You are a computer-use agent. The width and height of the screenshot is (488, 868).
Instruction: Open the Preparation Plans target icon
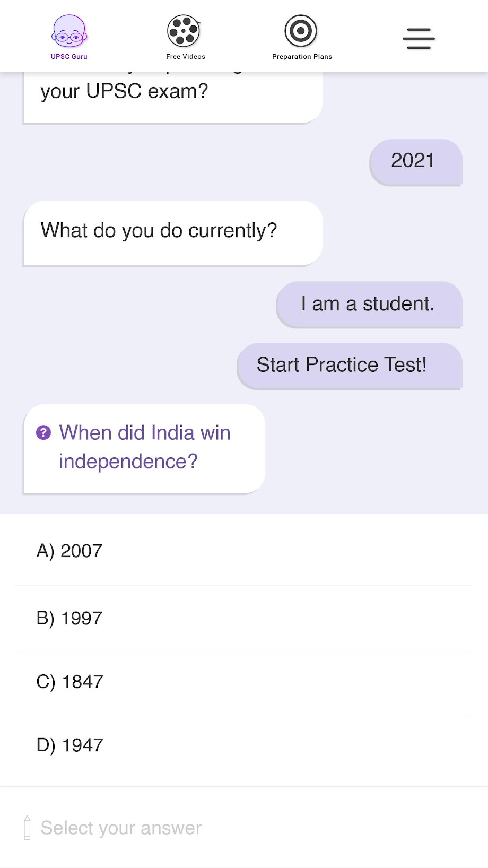301,31
